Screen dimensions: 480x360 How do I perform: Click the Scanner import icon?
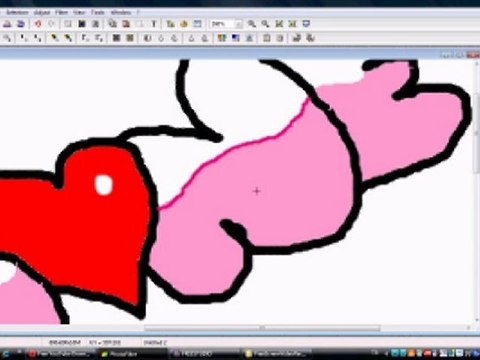pyautogui.click(x=21, y=24)
